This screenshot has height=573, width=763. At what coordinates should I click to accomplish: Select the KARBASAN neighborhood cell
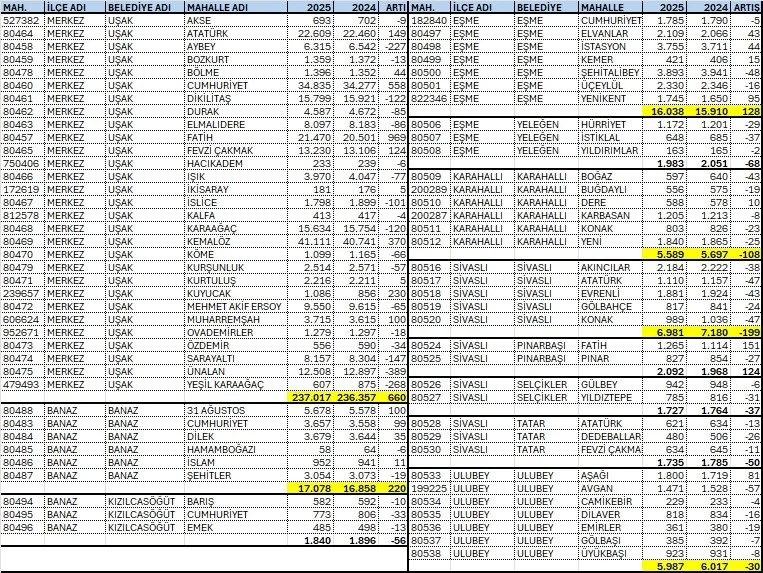[609, 213]
